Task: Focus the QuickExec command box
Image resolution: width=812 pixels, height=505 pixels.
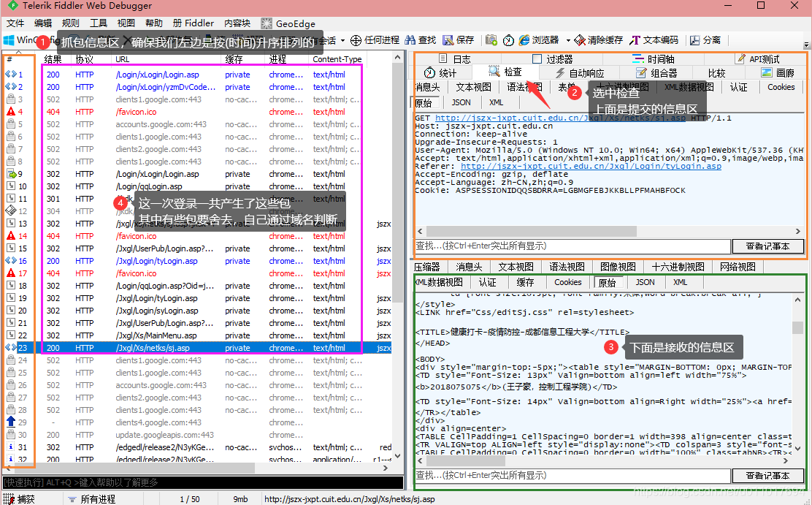Action: point(203,482)
